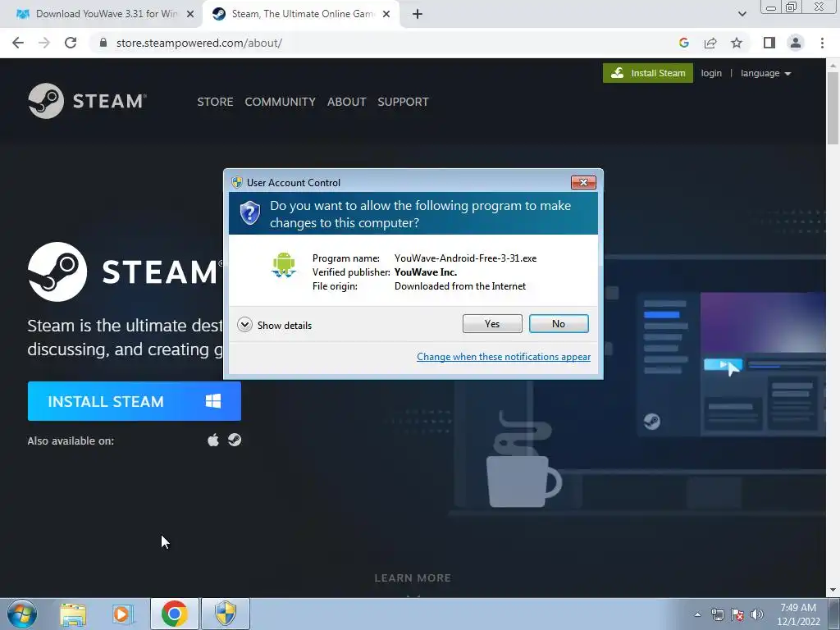840x630 pixels.
Task: Toggle Chrome side panel
Action: [x=769, y=43]
